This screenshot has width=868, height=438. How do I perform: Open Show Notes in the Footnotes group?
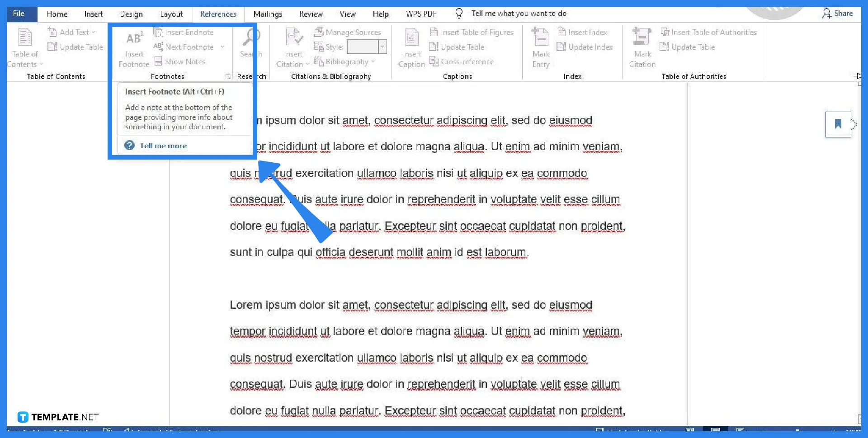point(180,61)
